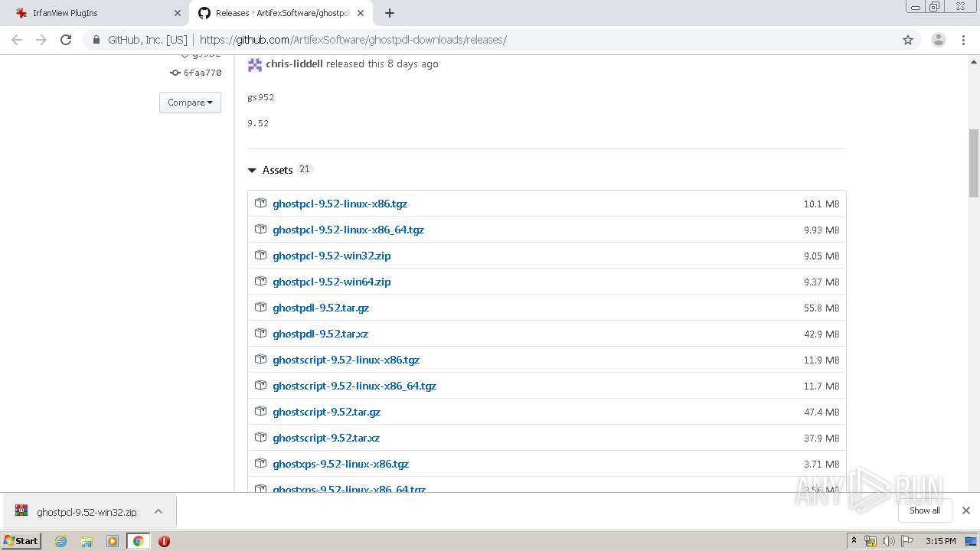Screen dimensions: 980x551
Task: Click Show all downloads button
Action: tap(925, 510)
